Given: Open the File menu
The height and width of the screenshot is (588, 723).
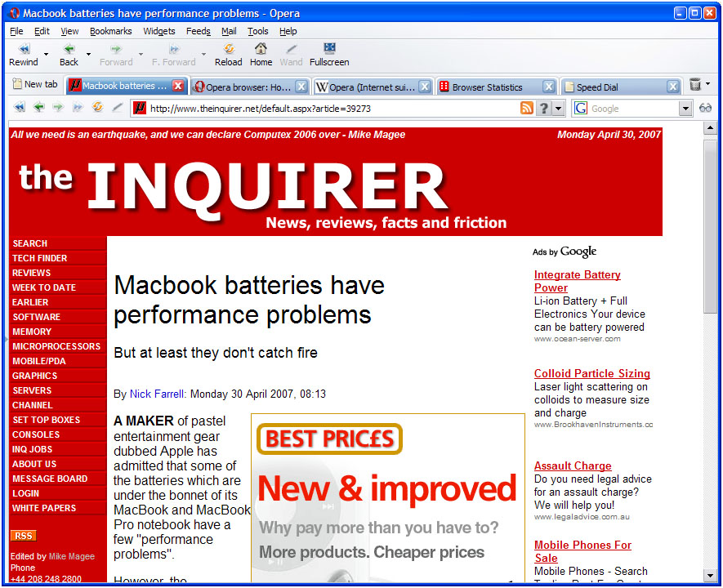Looking at the screenshot, I should [x=16, y=31].
